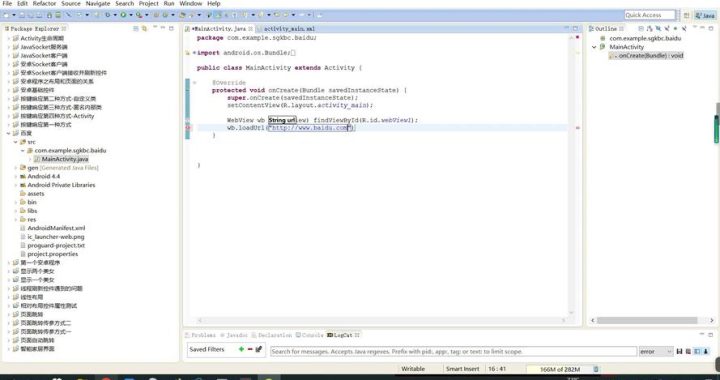Click Collapse All icon in Package Explorer
Viewport: 720px width, 380px height.
click(x=135, y=28)
